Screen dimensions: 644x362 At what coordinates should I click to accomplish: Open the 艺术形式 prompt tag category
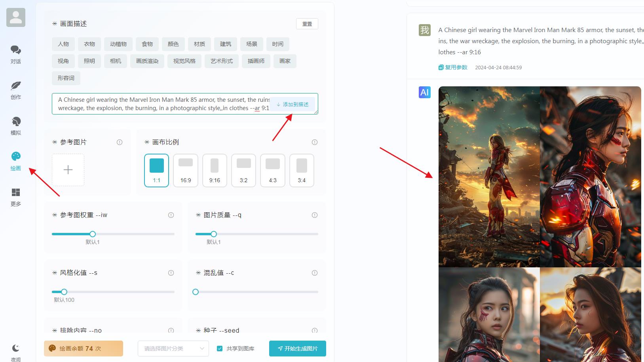click(222, 61)
